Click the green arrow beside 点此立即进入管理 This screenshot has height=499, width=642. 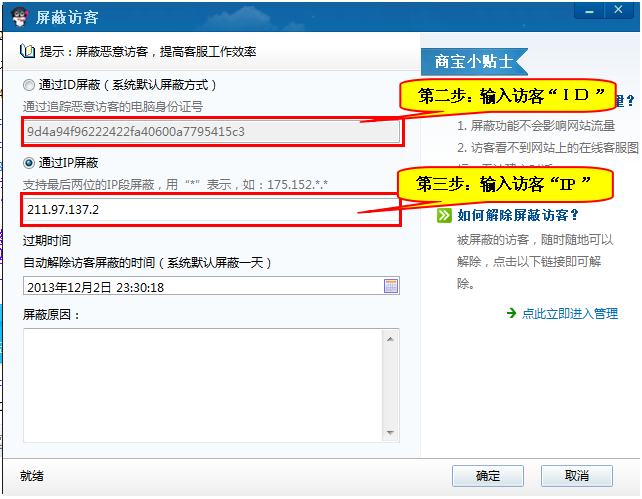[x=511, y=313]
